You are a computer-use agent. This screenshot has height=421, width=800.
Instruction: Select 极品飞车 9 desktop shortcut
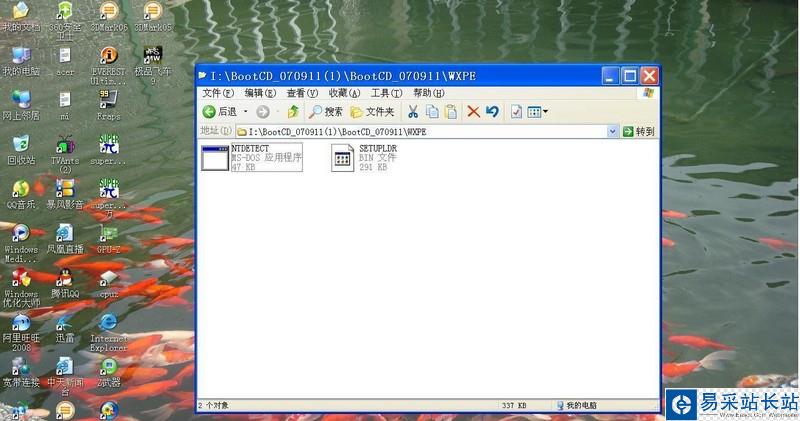click(153, 65)
